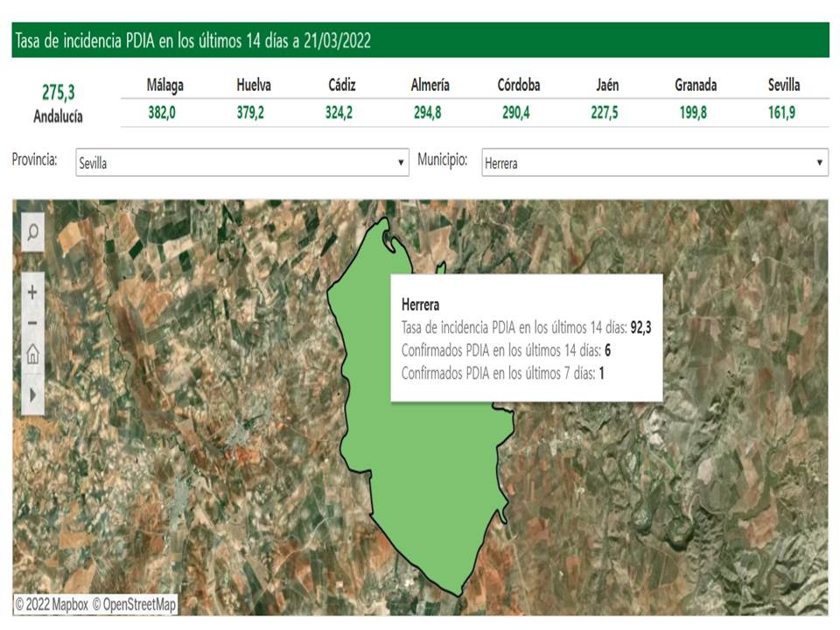
Task: Select the Málaga column header
Action: coord(167,86)
